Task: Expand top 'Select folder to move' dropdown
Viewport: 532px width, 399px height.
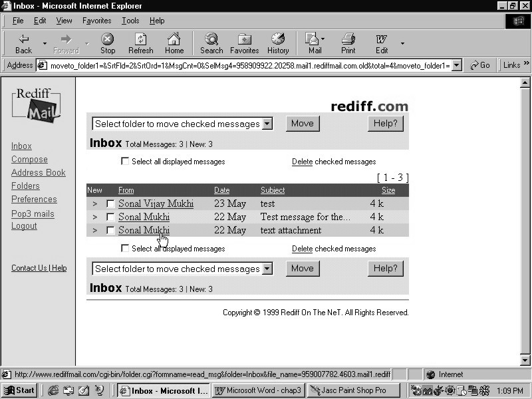Action: tap(267, 124)
